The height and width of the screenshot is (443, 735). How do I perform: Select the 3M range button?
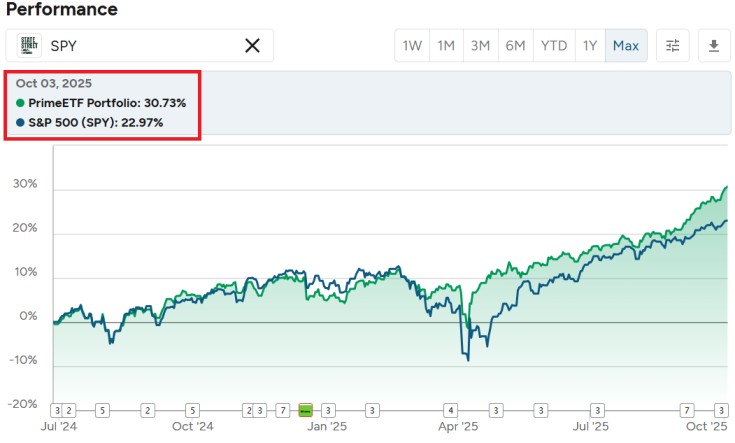(480, 45)
